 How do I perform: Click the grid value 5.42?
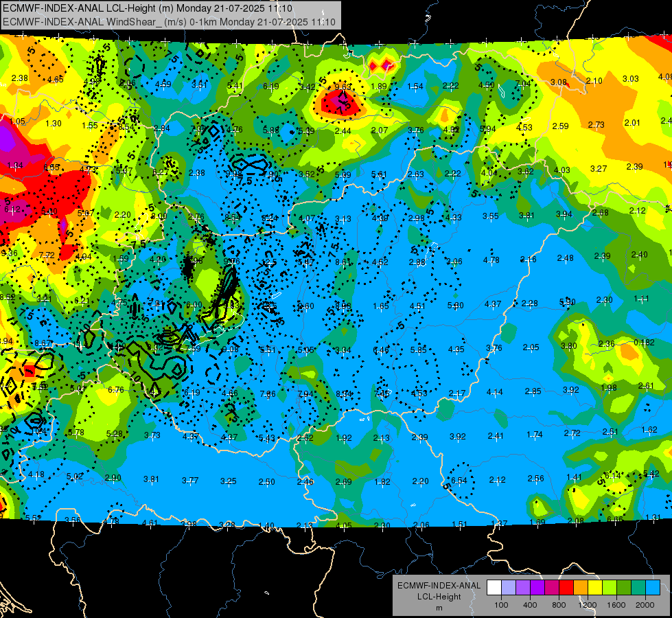click(651, 474)
